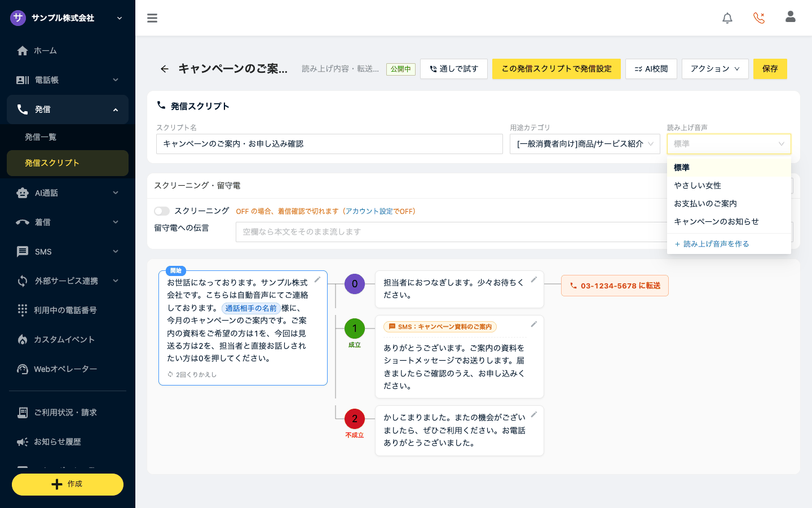Open ホーム from the sidebar
Screen dimensions: 812x508
(68, 51)
